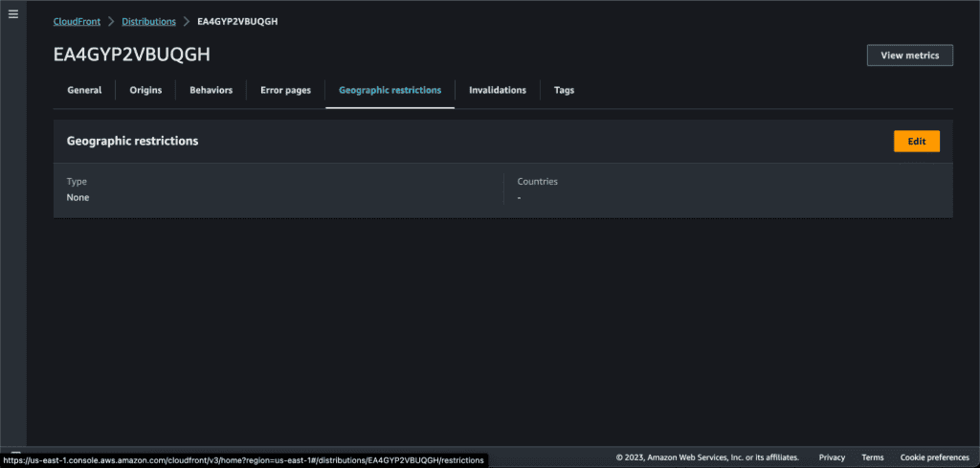Open the Distributions breadcrumb link

(148, 21)
